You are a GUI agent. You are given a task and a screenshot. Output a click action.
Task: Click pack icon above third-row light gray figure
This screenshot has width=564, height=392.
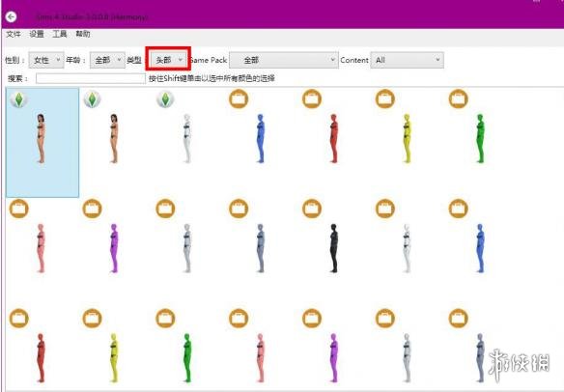(385, 319)
